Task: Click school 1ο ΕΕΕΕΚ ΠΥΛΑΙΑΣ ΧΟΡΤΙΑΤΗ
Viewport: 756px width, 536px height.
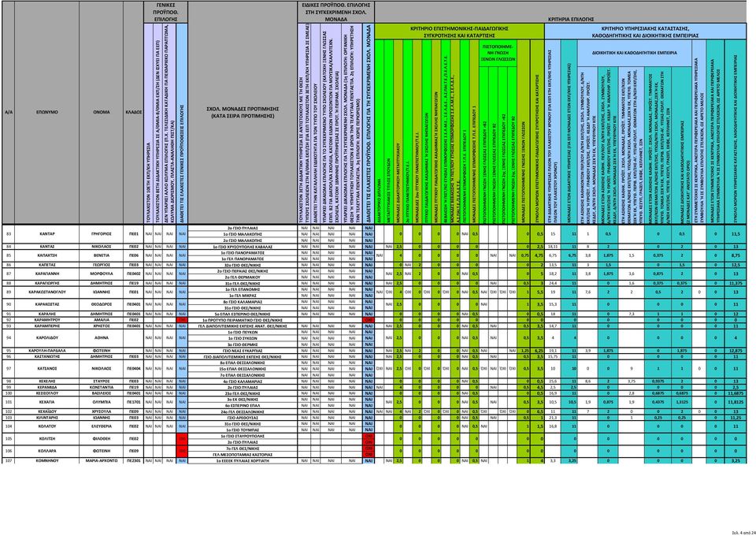Action: coord(242,461)
